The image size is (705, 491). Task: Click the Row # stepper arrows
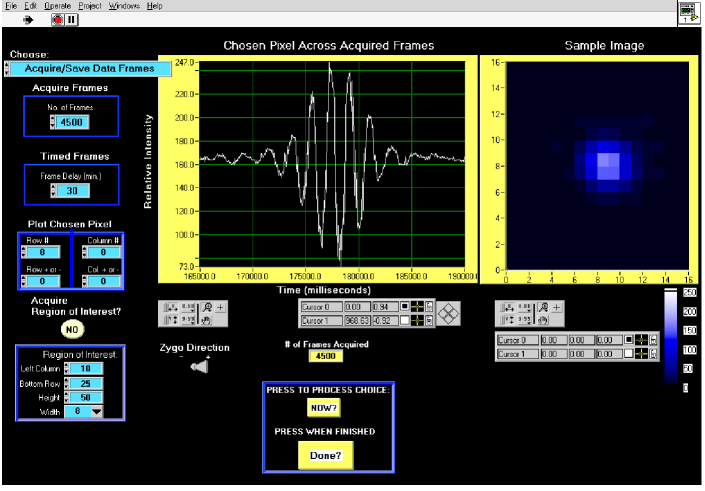click(x=24, y=252)
